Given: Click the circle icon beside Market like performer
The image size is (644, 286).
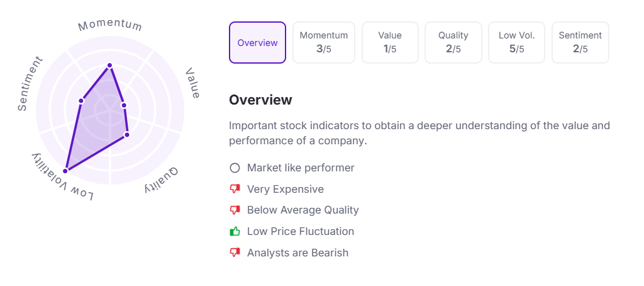Looking at the screenshot, I should pyautogui.click(x=235, y=168).
